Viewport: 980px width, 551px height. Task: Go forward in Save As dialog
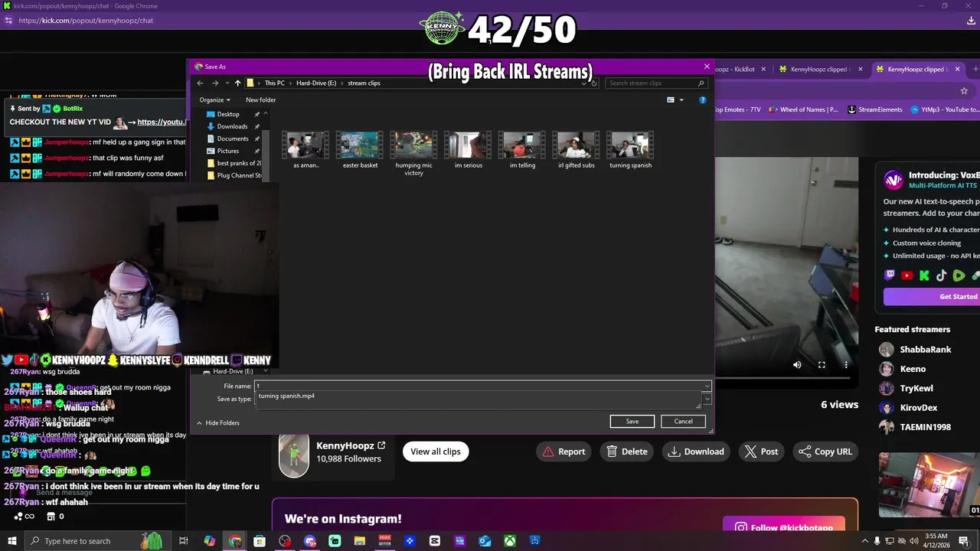(x=214, y=83)
